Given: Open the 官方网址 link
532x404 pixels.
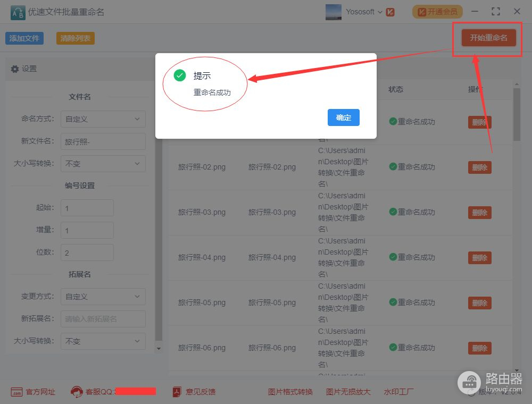Looking at the screenshot, I should pyautogui.click(x=40, y=392).
